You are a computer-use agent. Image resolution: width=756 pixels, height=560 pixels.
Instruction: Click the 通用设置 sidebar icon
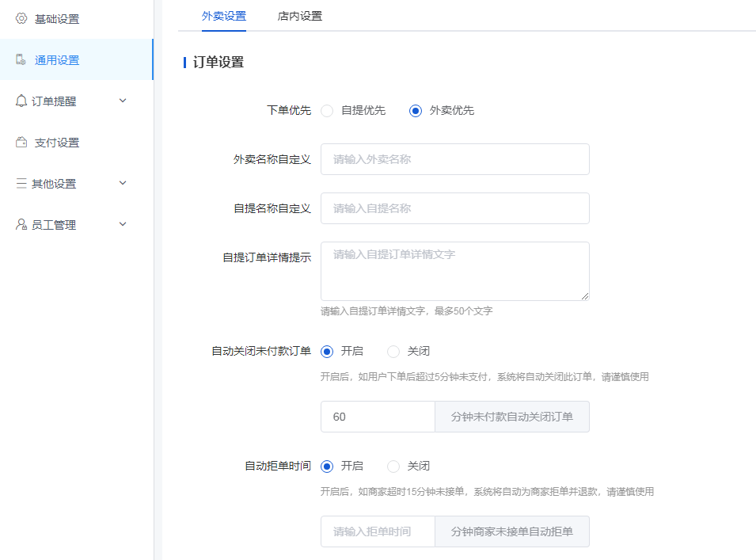(21, 59)
